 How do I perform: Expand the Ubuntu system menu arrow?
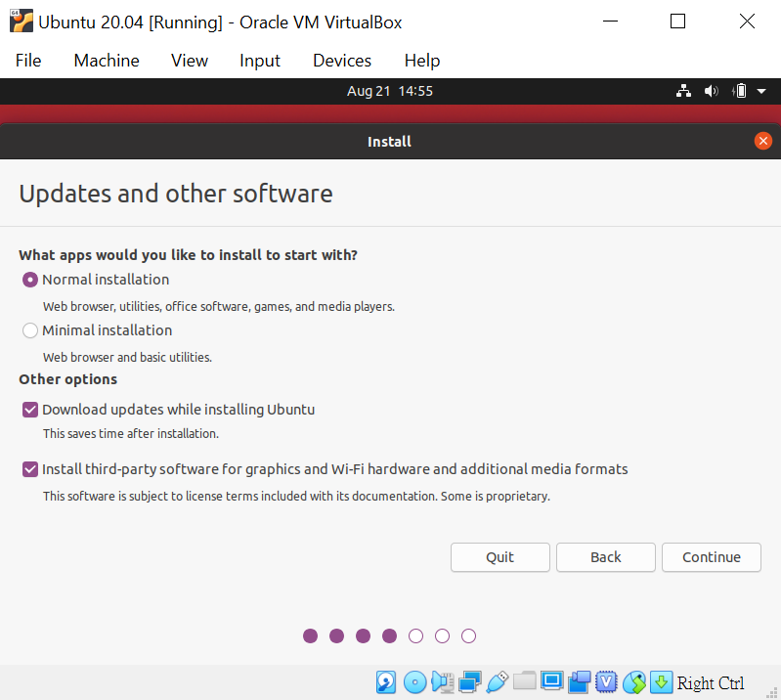[761, 91]
